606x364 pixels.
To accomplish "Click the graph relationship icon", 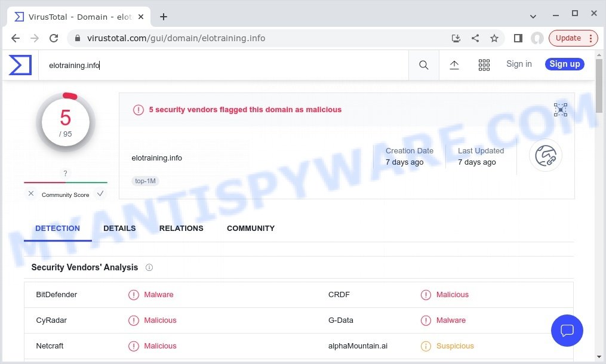I will coord(561,110).
